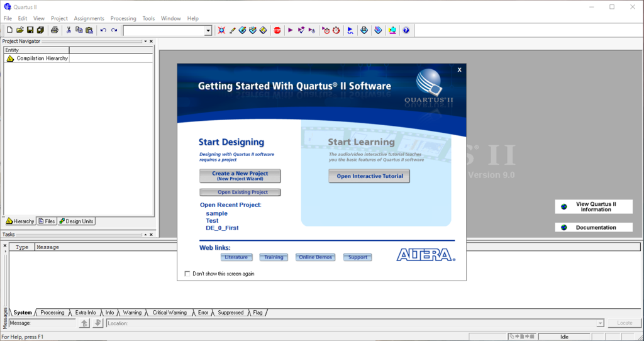Click the purple Start Compilation arrow

[x=291, y=30]
